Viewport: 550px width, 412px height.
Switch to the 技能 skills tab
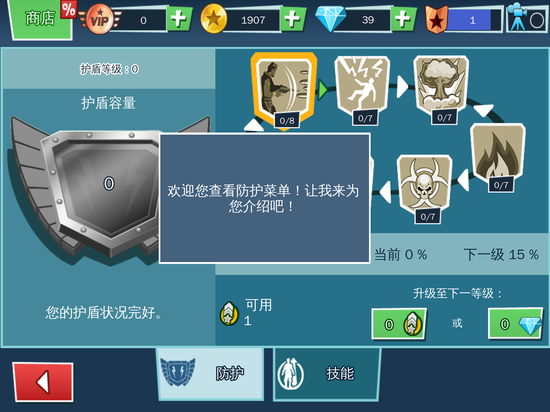(327, 373)
